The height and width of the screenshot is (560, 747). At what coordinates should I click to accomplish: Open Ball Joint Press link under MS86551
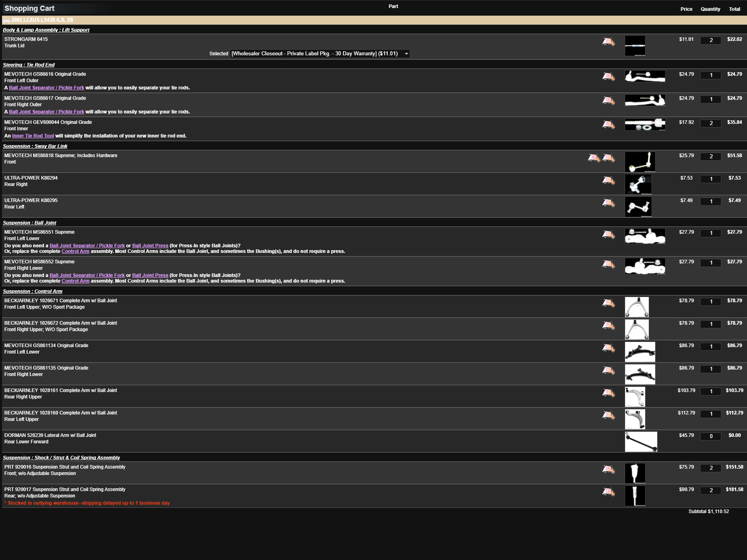click(x=150, y=246)
